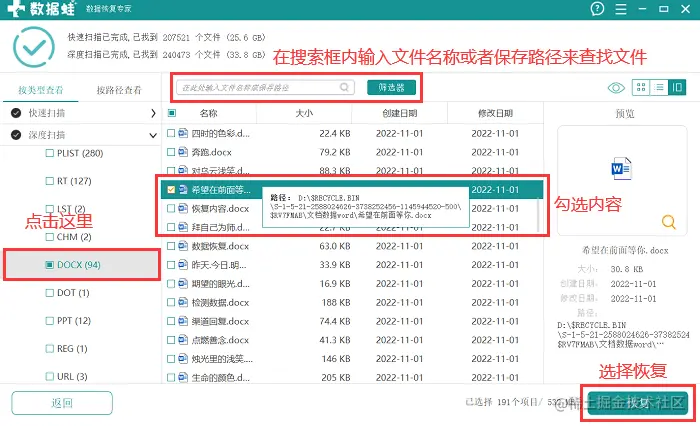700x426 pixels.
Task: Check the box for 数据恢复.docx
Action: coord(171,246)
